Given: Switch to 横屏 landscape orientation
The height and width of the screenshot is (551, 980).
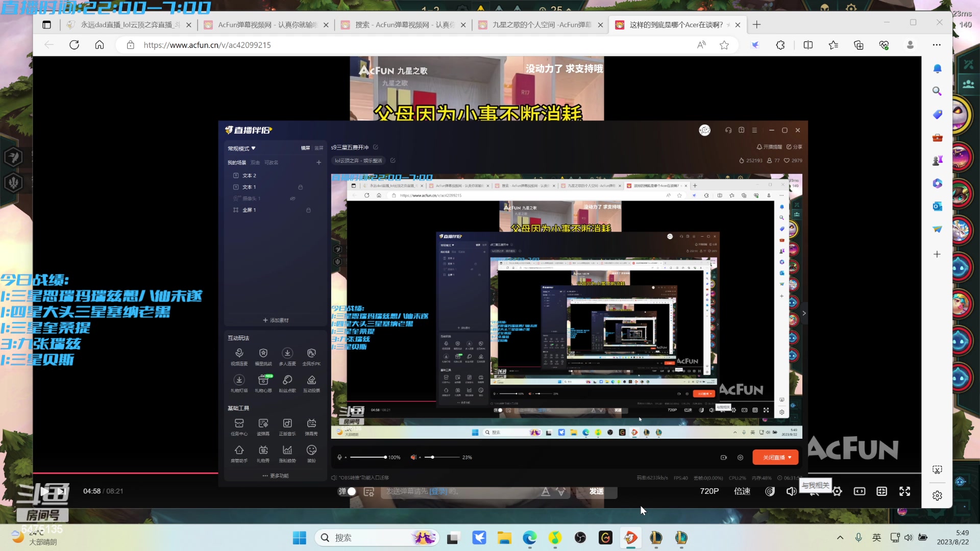Looking at the screenshot, I should pos(305,148).
